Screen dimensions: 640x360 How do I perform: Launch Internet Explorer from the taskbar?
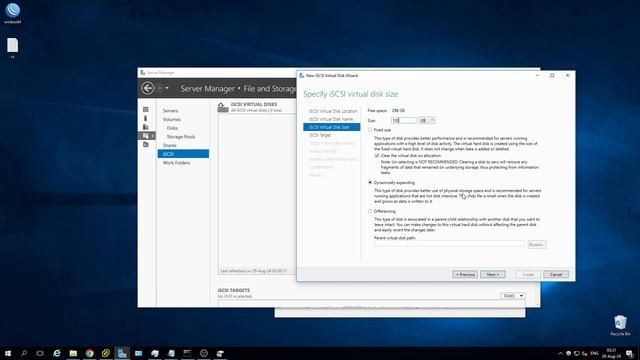coord(57,353)
